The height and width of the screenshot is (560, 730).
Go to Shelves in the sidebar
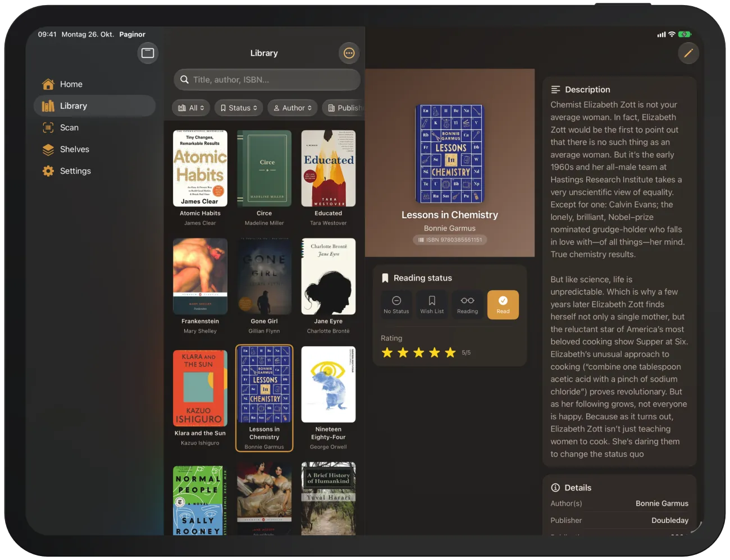94,149
